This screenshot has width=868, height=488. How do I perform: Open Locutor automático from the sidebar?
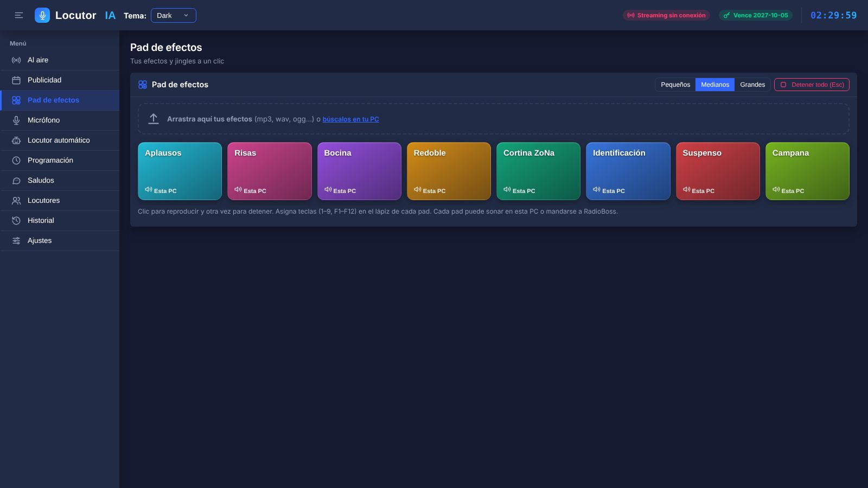click(60, 140)
